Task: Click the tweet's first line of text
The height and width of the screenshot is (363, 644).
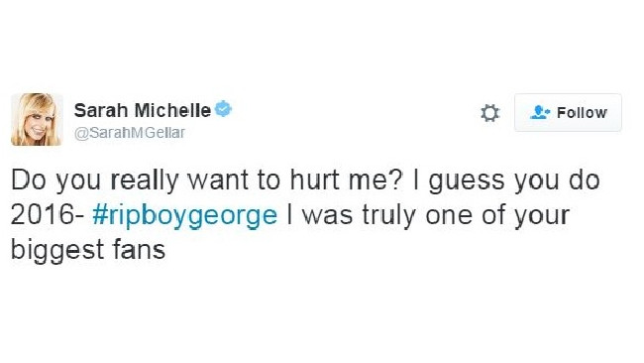Action: click(305, 181)
